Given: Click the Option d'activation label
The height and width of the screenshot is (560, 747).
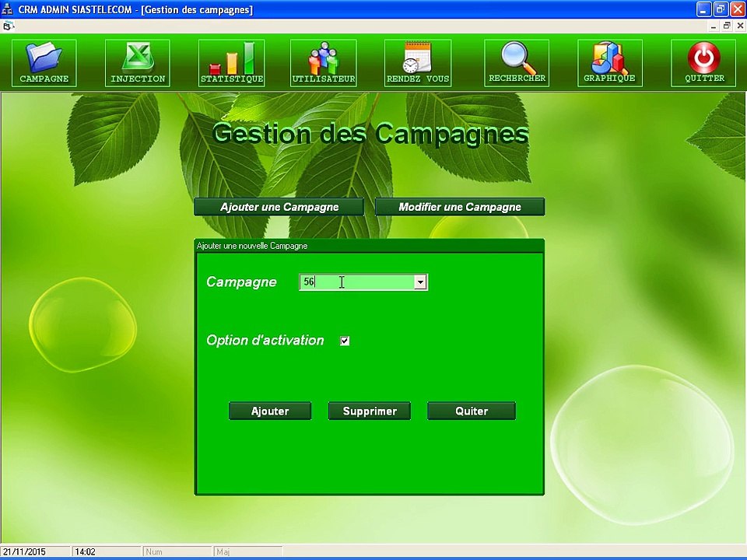Looking at the screenshot, I should pyautogui.click(x=265, y=340).
